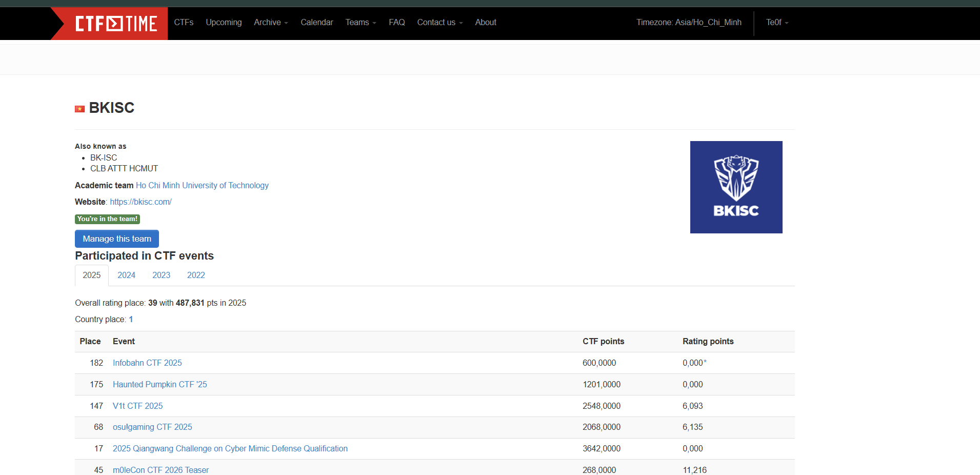
Task: Click the Manage this team button
Action: pyautogui.click(x=117, y=239)
